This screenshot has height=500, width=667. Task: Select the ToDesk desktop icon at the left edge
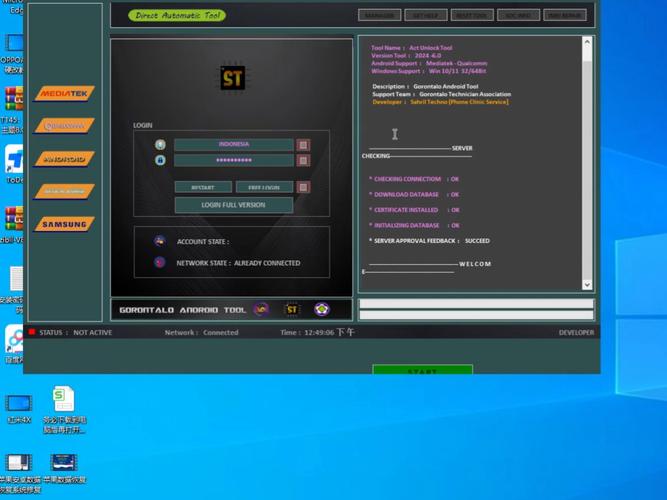click(x=14, y=164)
